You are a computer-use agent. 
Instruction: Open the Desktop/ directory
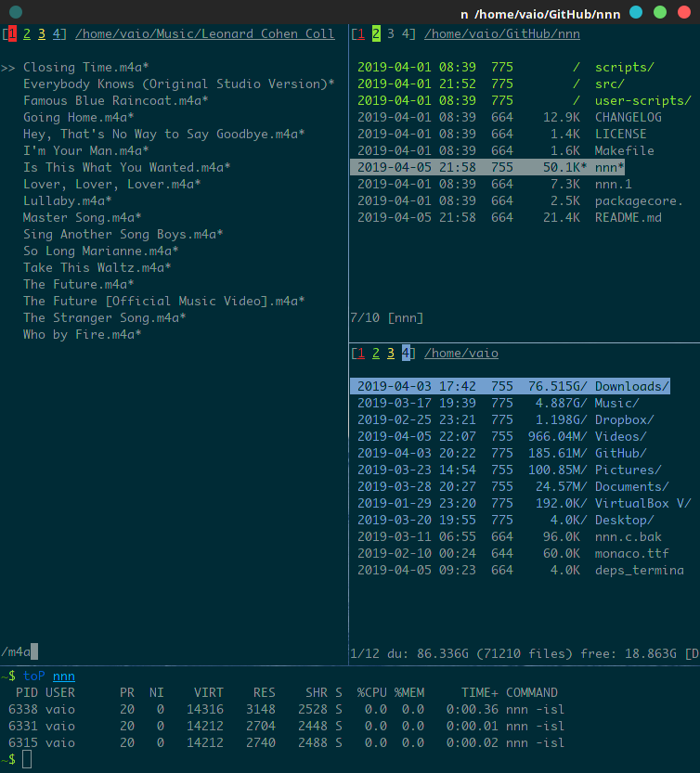coord(625,521)
